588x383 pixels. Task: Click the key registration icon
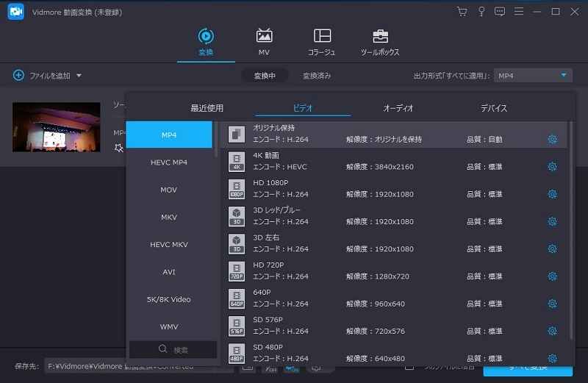(x=481, y=12)
